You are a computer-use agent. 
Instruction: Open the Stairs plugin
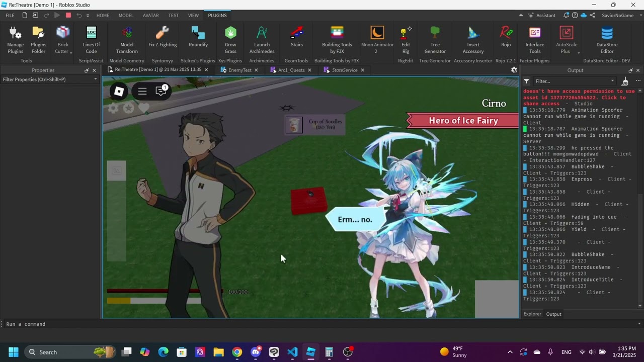297,37
